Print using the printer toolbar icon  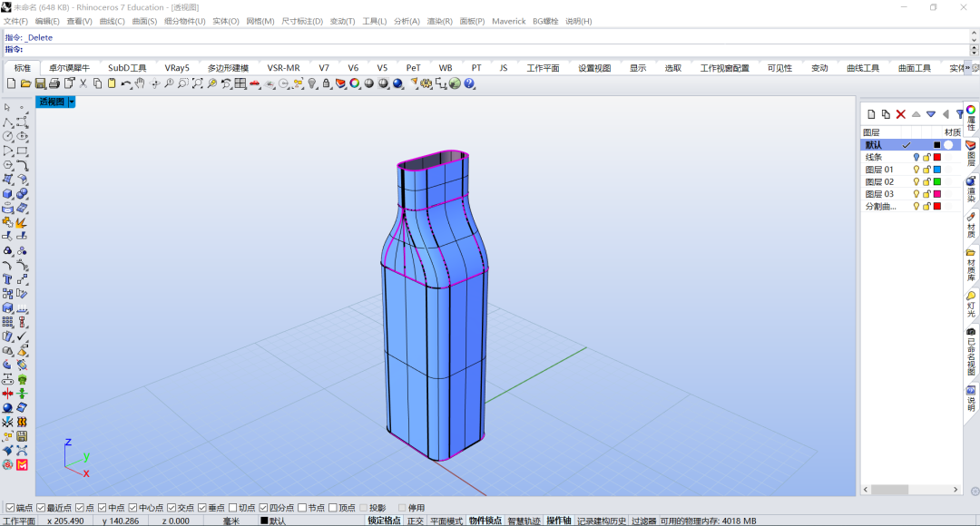(x=54, y=83)
